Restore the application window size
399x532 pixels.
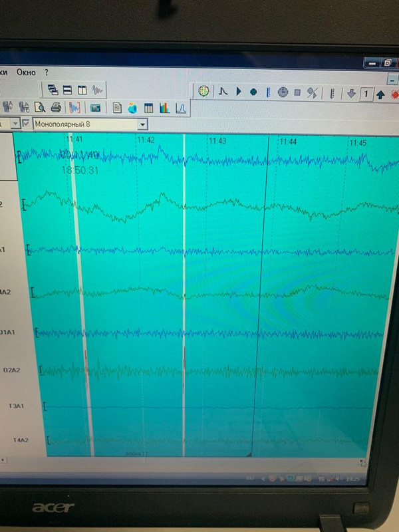[387, 63]
